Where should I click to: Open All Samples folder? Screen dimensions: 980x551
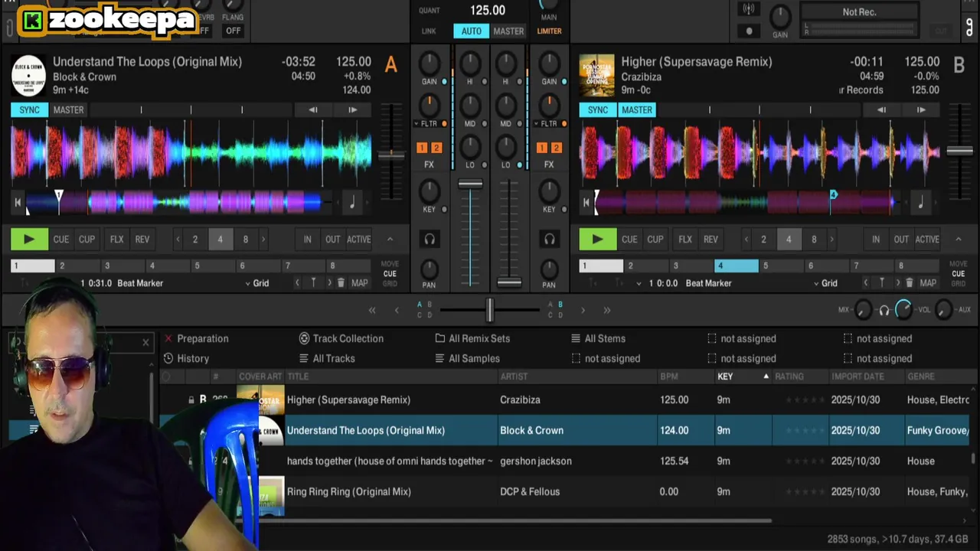pos(467,358)
